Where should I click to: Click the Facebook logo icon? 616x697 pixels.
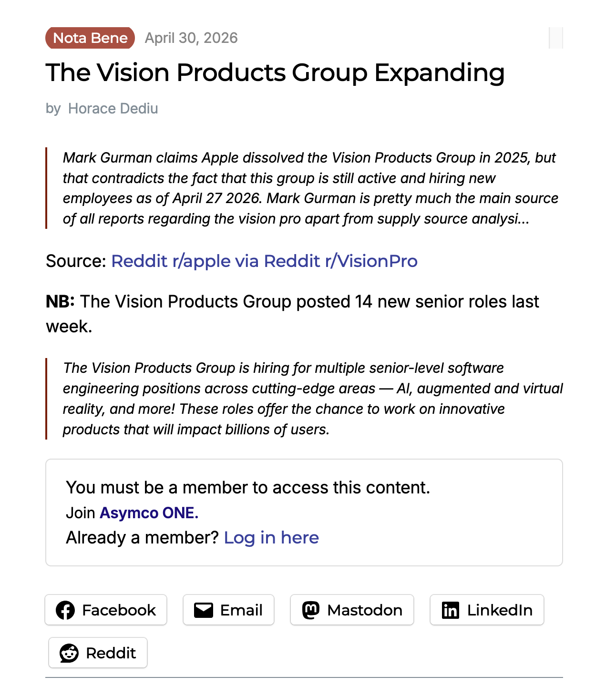tap(65, 610)
